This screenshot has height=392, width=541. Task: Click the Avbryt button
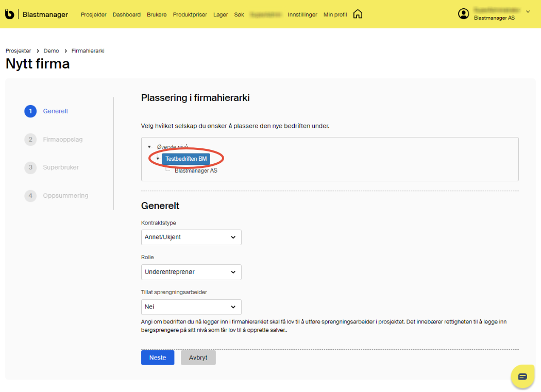pos(198,357)
